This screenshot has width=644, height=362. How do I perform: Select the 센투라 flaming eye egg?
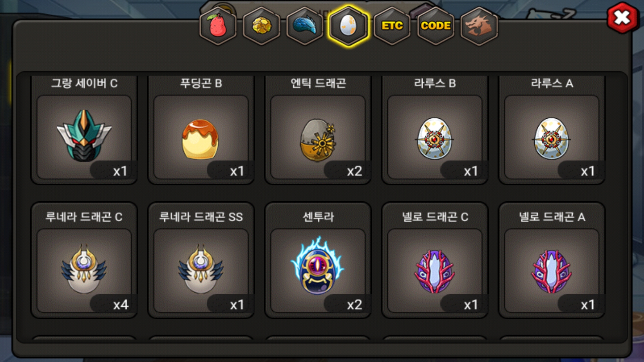[318, 270]
